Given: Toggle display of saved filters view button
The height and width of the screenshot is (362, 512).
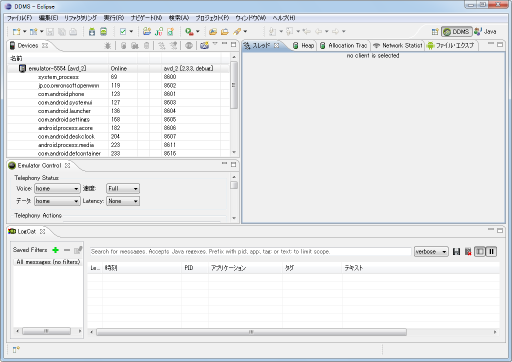Looking at the screenshot, I should pos(480,252).
